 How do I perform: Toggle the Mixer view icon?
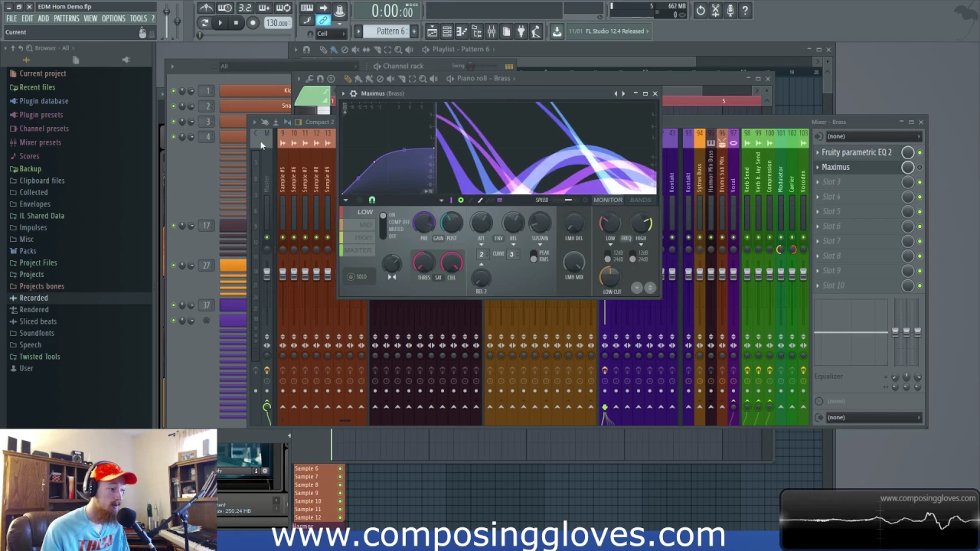(492, 31)
